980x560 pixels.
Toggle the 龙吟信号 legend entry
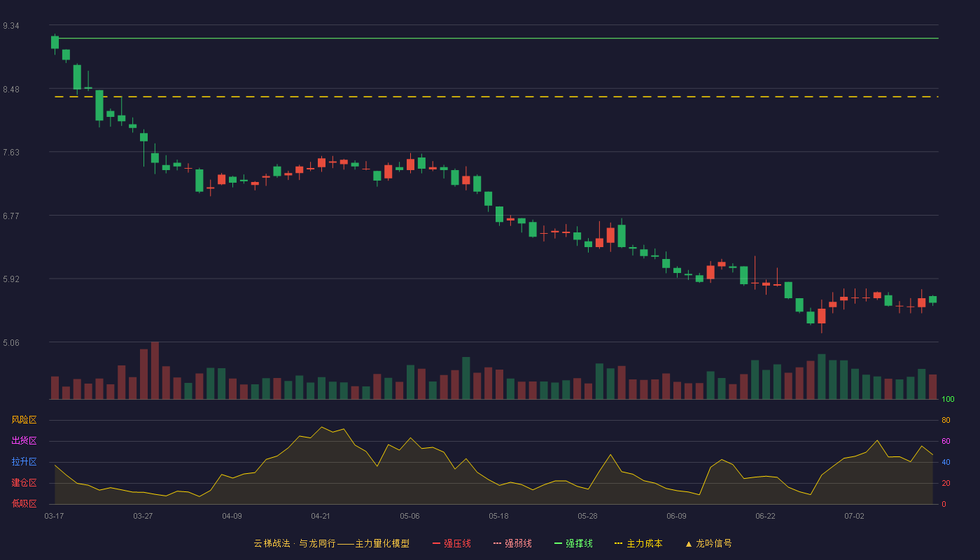coord(708,543)
